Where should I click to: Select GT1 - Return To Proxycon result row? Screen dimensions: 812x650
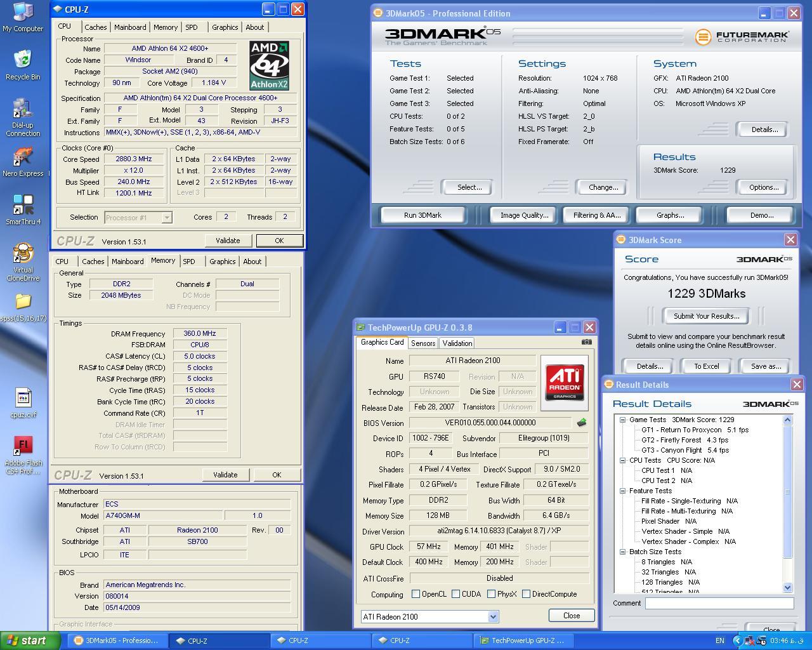coord(695,430)
